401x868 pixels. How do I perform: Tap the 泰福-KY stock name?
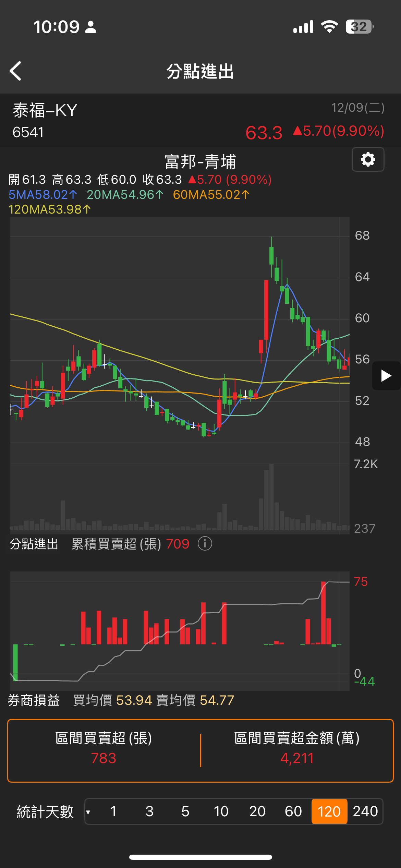tap(45, 110)
